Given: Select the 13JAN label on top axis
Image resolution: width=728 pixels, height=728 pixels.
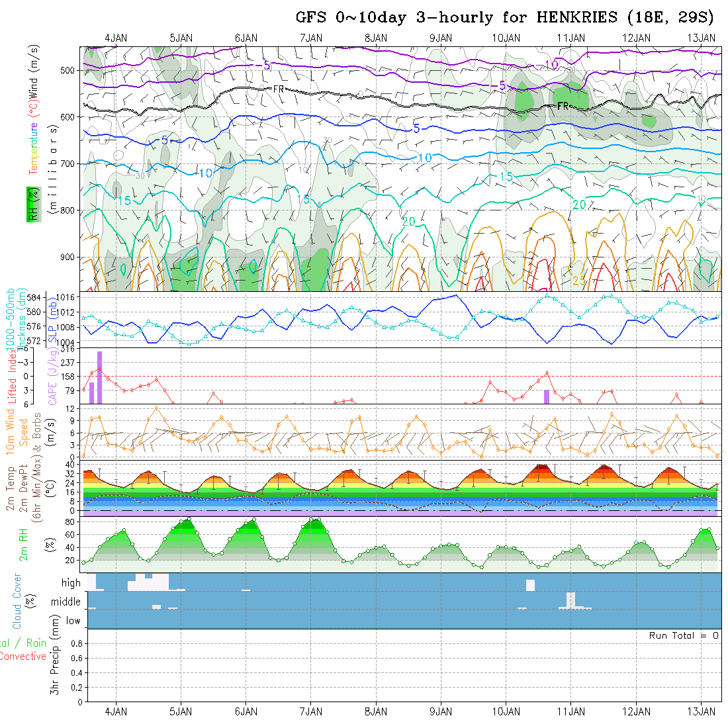Looking at the screenshot, I should click(701, 38).
